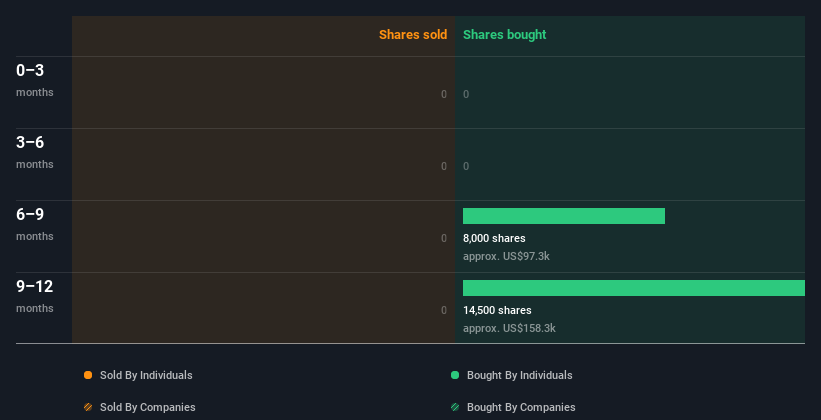Click approx. US$158.3k value text
The width and height of the screenshot is (821, 420).
(x=509, y=328)
